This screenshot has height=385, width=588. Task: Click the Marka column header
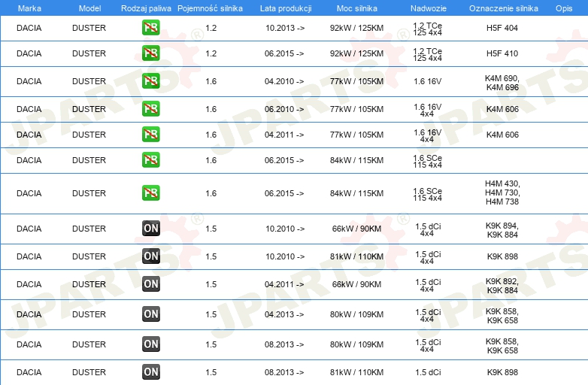pyautogui.click(x=29, y=8)
